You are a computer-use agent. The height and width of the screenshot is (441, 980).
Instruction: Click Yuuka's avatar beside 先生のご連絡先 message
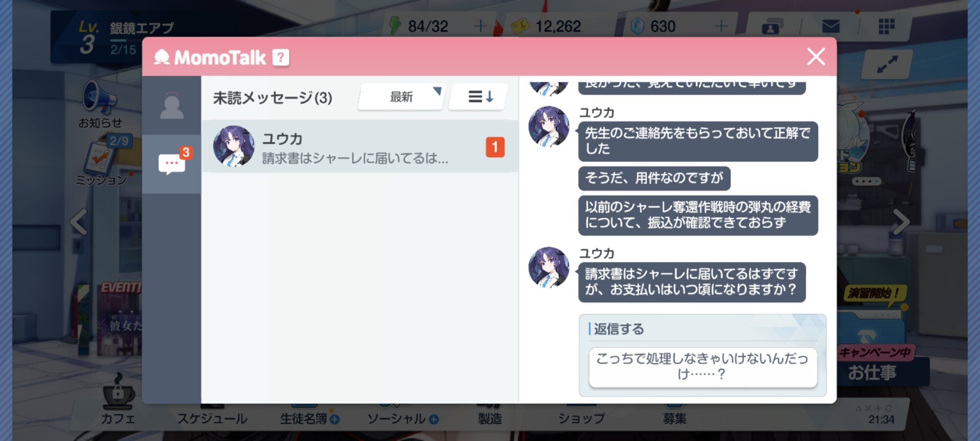pos(549,126)
